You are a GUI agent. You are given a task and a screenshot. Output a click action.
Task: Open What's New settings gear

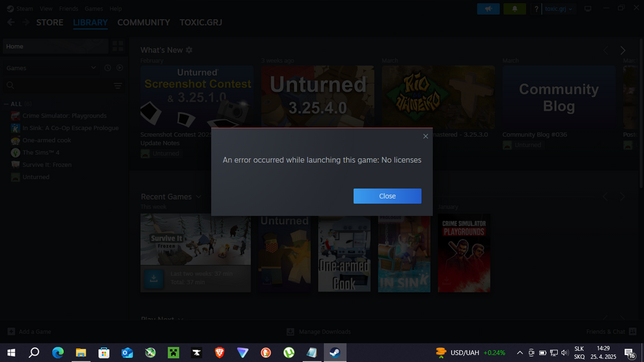pos(189,50)
